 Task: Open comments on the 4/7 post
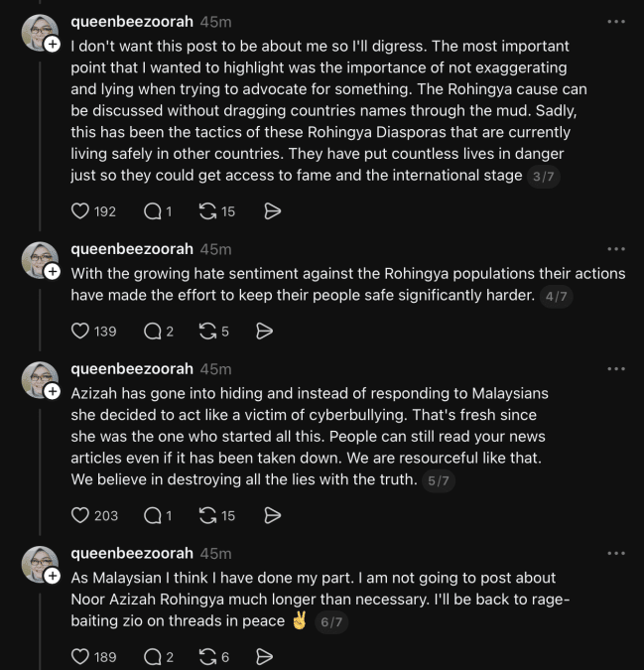click(153, 332)
